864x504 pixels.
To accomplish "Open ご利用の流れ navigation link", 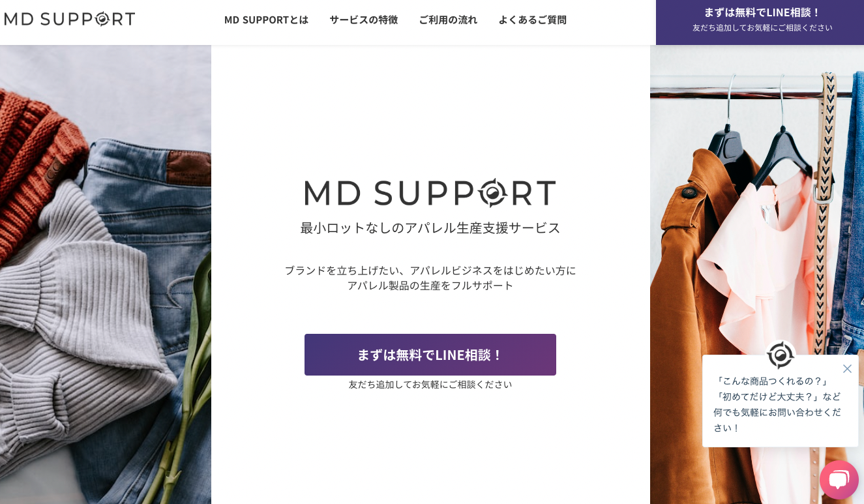I will [x=448, y=20].
